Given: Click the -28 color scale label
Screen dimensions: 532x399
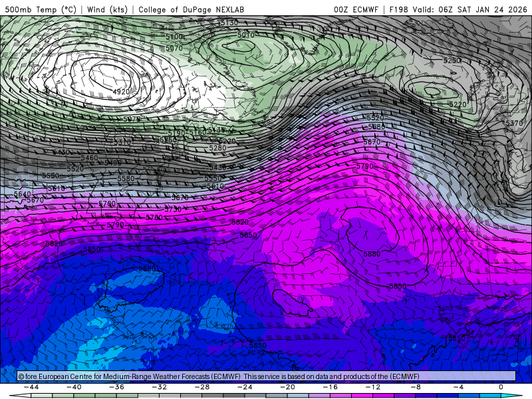Looking at the screenshot, I should (202, 387).
